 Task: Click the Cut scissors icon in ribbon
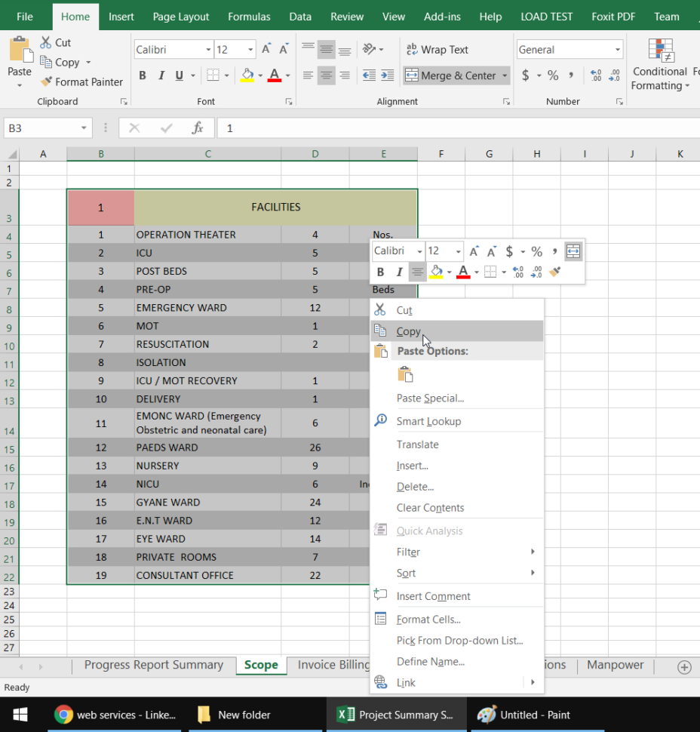pos(45,42)
